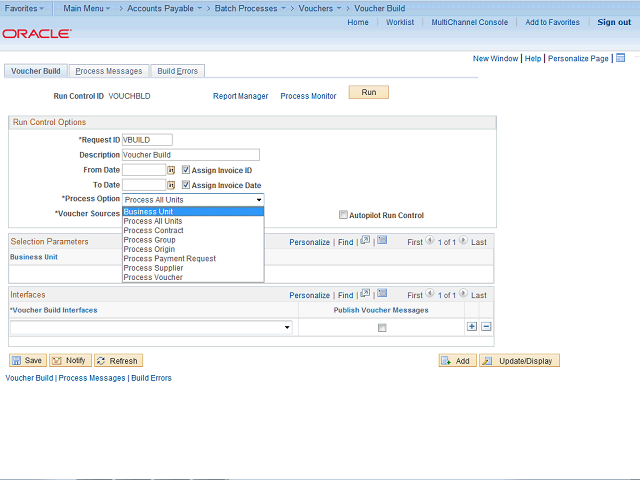This screenshot has width=640, height=480.
Task: Open the Report Manager link
Action: click(240, 96)
